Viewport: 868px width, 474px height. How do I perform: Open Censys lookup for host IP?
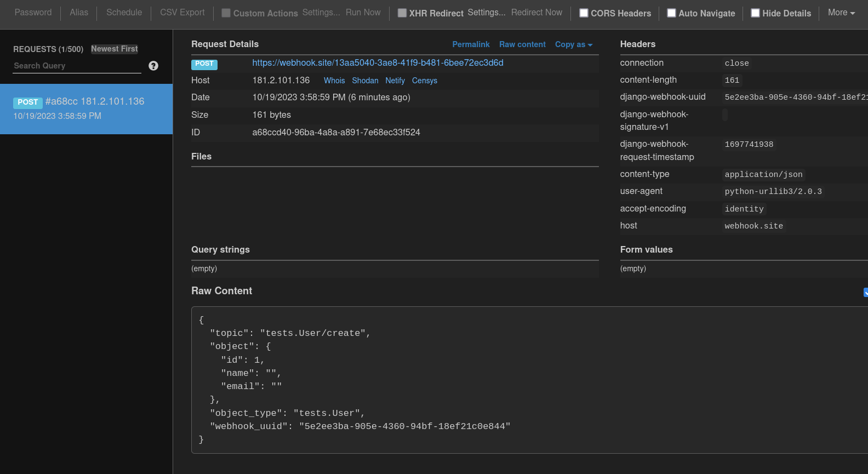click(x=425, y=81)
